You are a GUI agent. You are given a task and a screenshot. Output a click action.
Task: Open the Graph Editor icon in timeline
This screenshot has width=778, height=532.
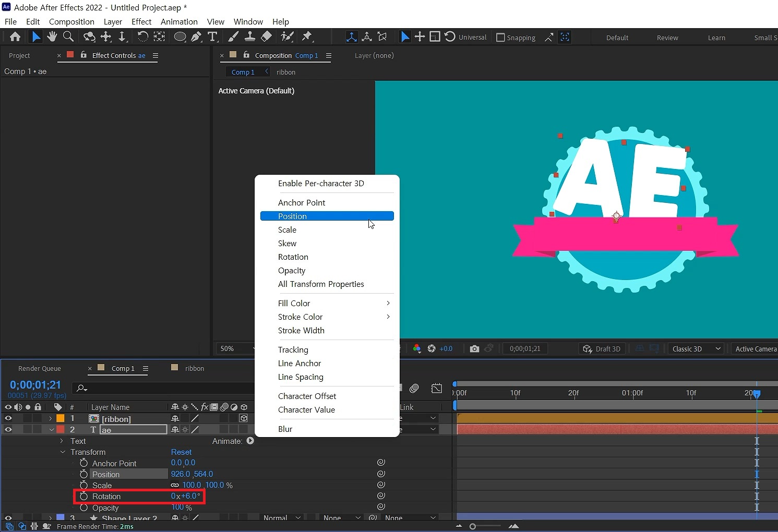click(437, 388)
